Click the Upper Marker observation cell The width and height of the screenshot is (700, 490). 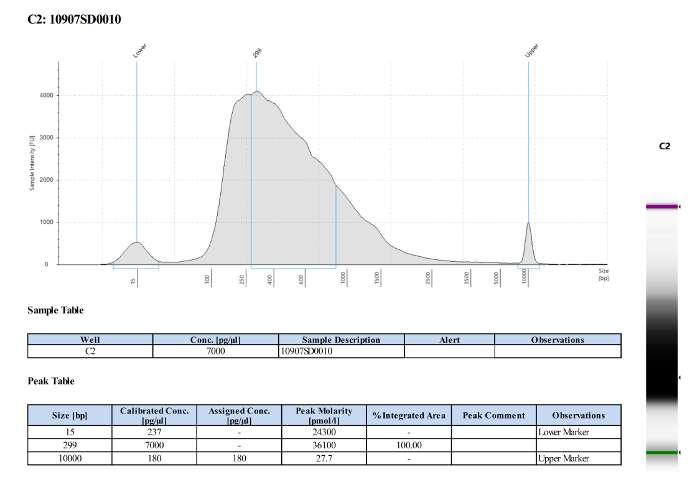tap(579, 458)
